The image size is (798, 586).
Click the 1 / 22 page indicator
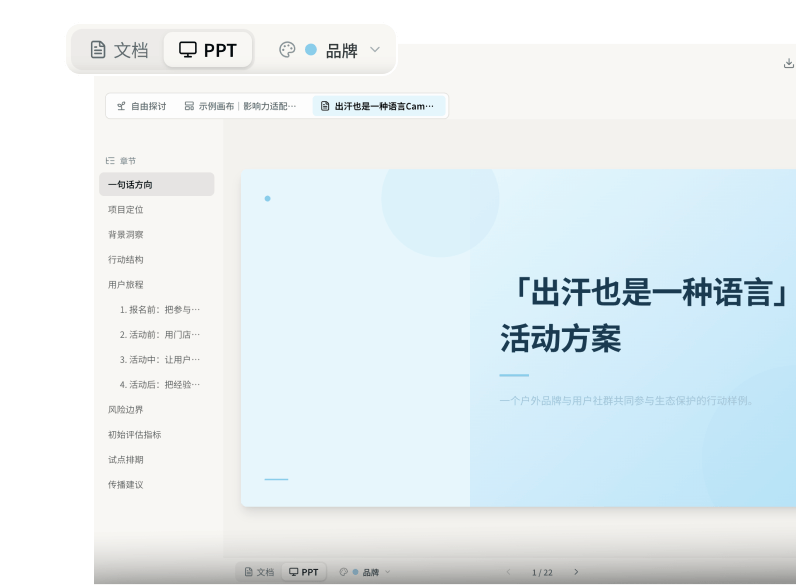(542, 573)
